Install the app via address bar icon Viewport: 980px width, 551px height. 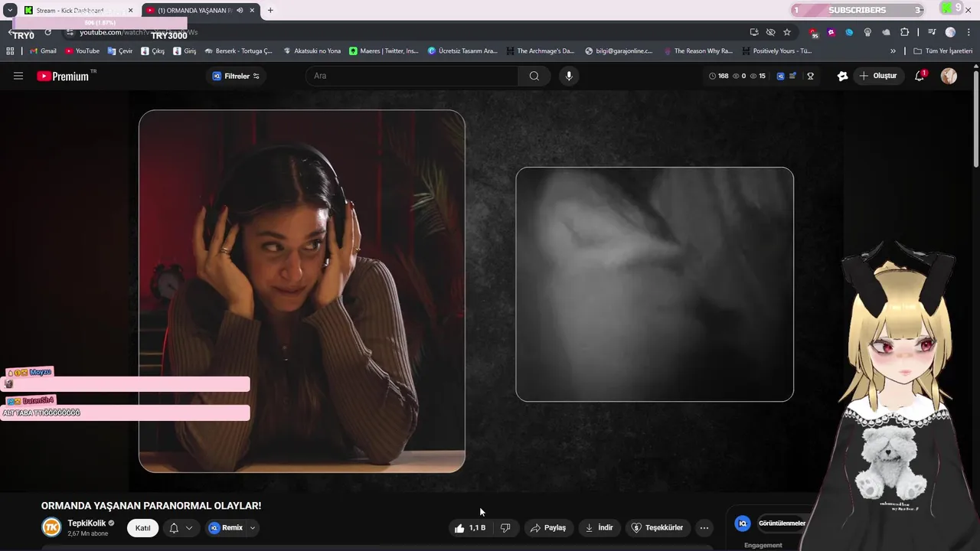[754, 32]
